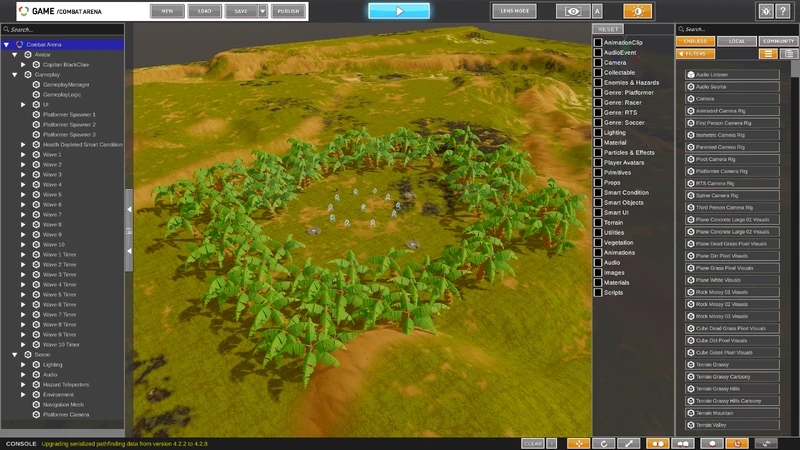Clear the console with Clear button

click(x=533, y=443)
